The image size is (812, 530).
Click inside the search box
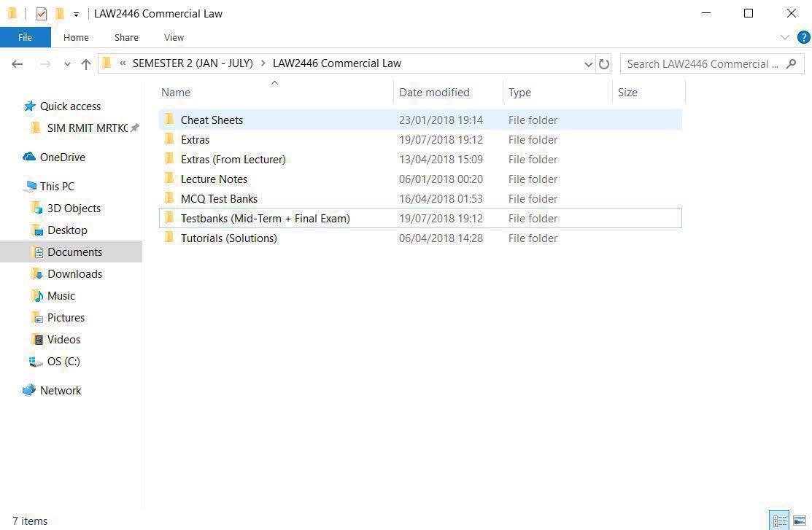[x=700, y=63]
